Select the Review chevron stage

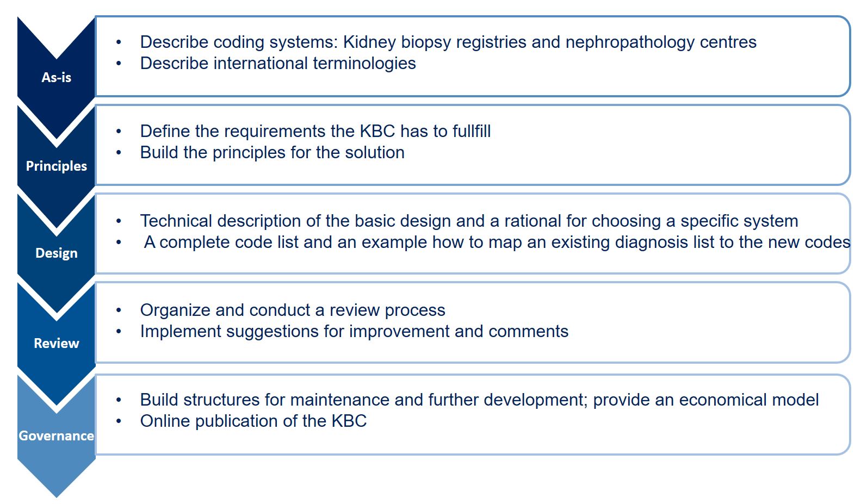pyautogui.click(x=56, y=343)
